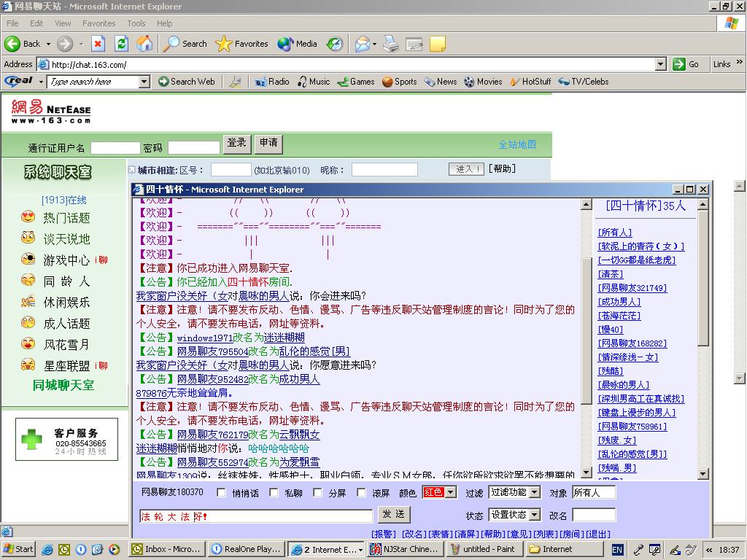Click the [表情] emoticons link
747x560 pixels.
pos(441,534)
